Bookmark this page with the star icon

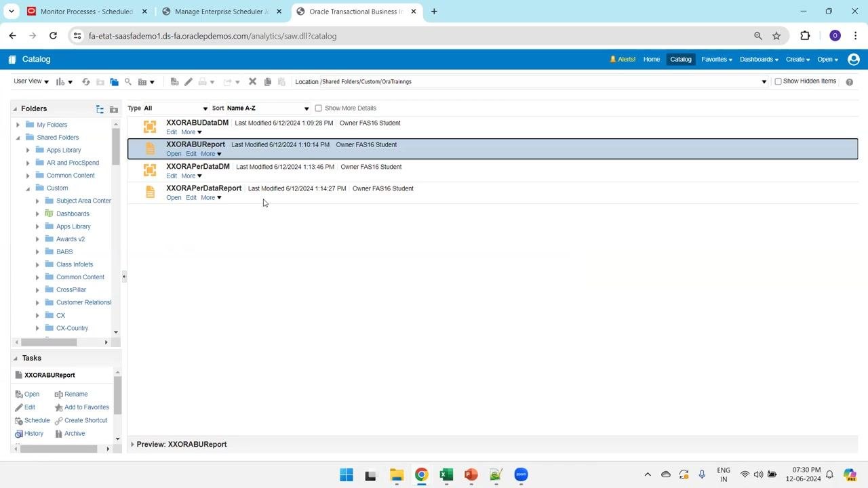click(x=776, y=36)
